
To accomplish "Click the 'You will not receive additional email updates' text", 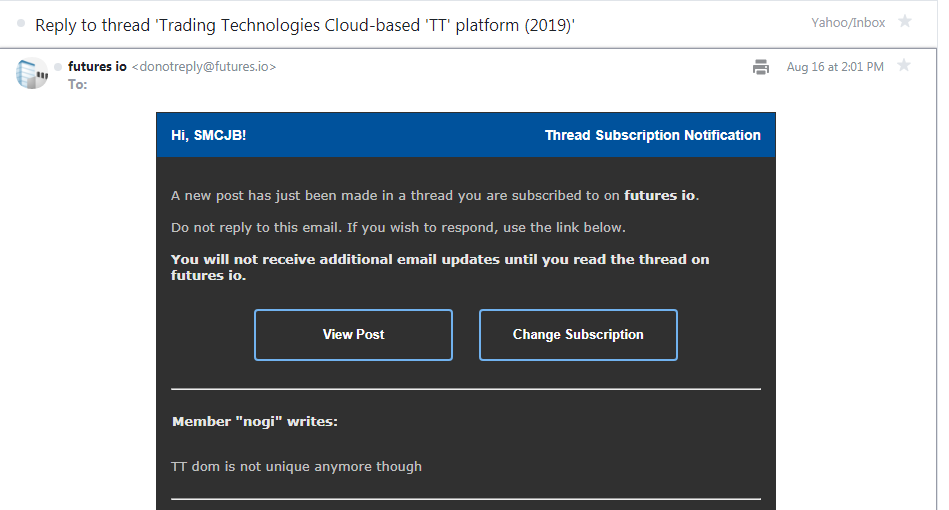I will point(440,267).
